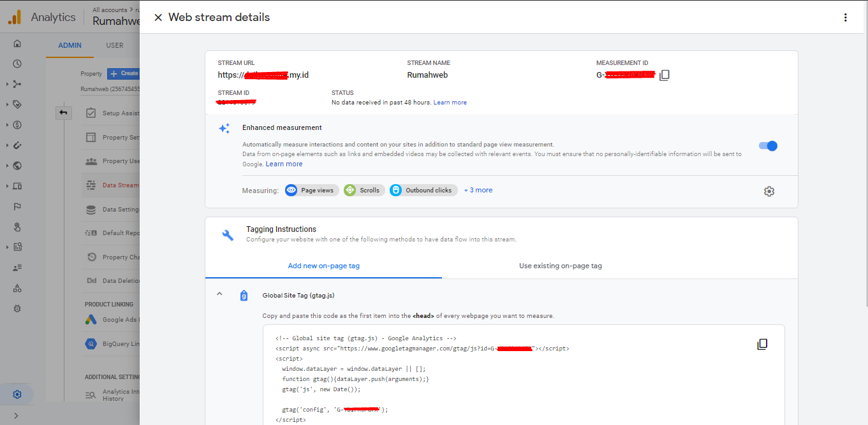
Task: Click the back arrow in Admin column
Action: (x=63, y=113)
